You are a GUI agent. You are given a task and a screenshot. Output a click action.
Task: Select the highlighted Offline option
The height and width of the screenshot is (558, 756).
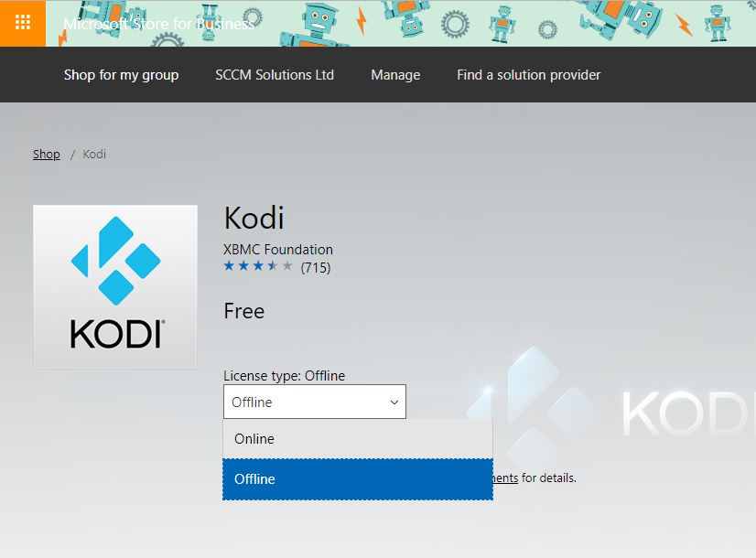(x=254, y=478)
